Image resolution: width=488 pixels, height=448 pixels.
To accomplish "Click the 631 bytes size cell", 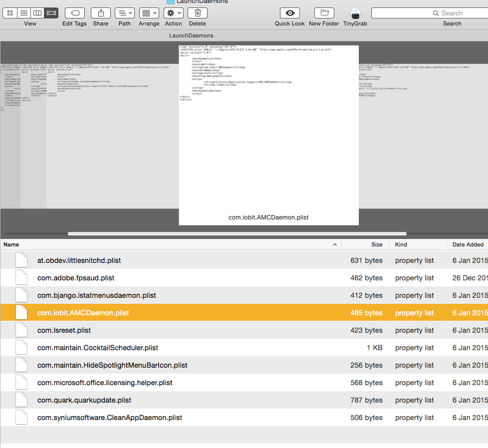I will click(366, 260).
